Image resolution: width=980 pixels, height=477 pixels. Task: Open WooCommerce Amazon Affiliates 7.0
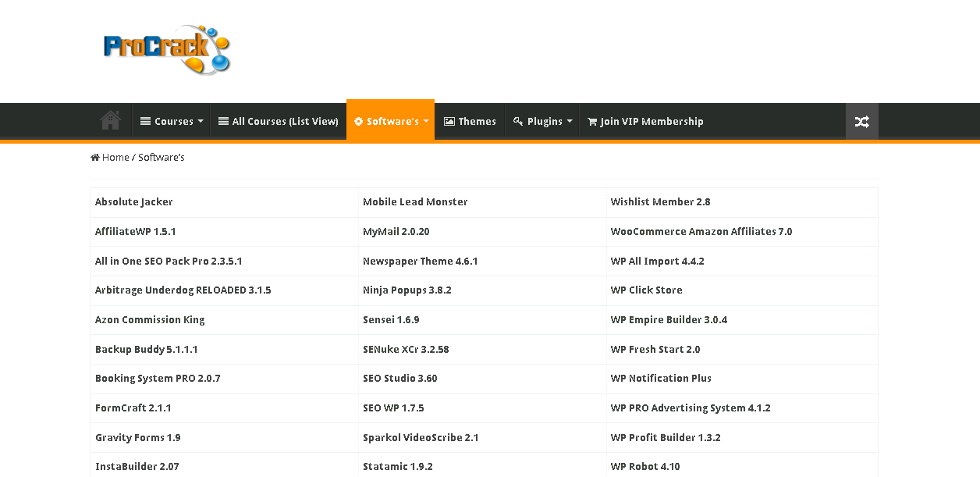click(x=701, y=232)
